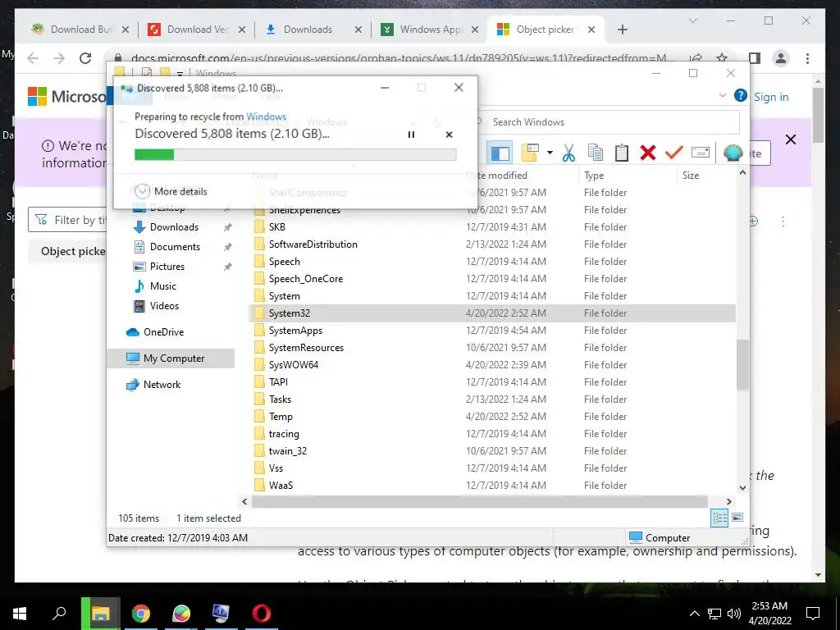Click the folder options toolbar icon
840x630 pixels.
(x=530, y=153)
